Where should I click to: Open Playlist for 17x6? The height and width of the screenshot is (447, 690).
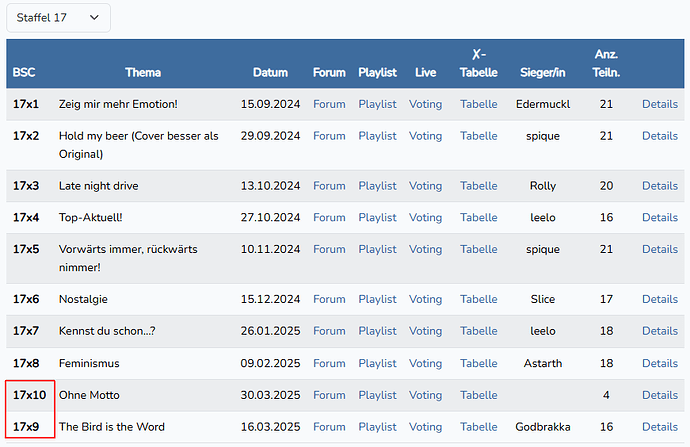[377, 300]
